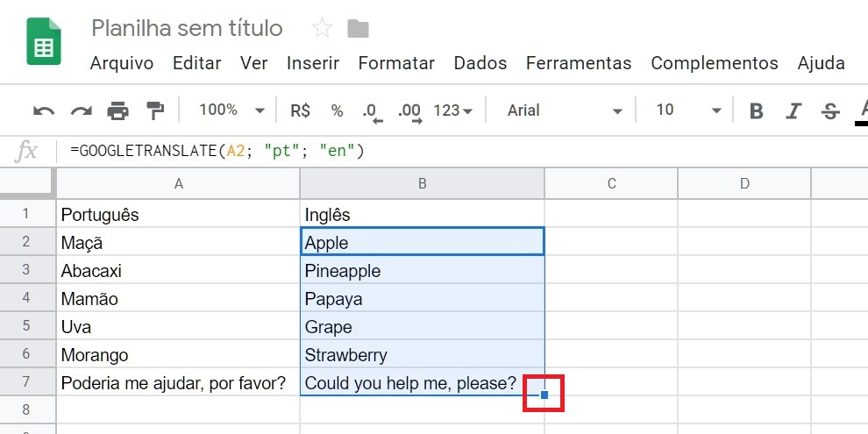
Task: Click the undo arrow icon
Action: coord(44,110)
